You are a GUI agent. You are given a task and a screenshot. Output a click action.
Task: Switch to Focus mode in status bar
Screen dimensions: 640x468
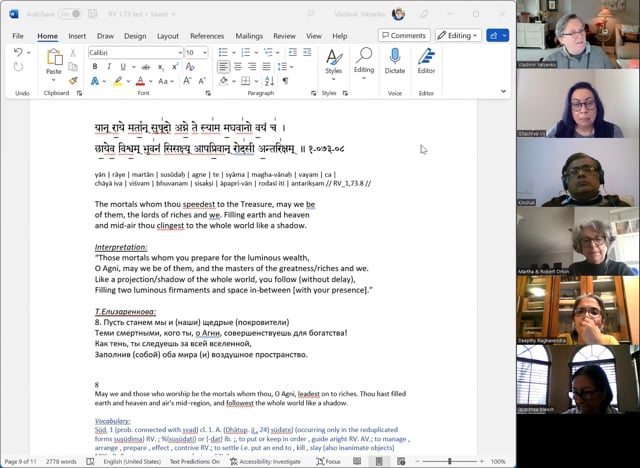(329, 461)
